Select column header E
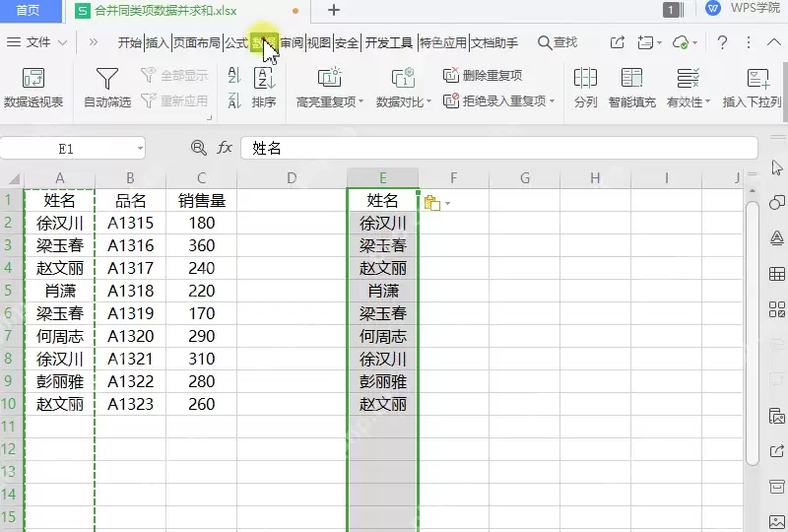The width and height of the screenshot is (788, 532). tap(382, 178)
